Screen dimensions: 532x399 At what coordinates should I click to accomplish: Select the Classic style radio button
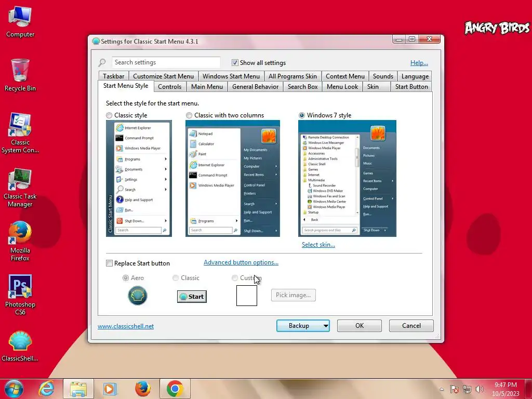point(109,115)
